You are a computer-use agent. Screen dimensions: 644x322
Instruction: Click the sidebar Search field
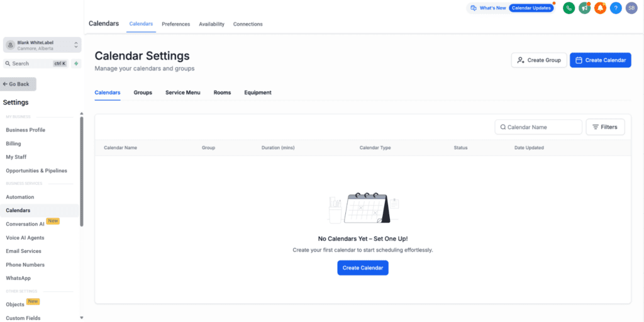36,64
